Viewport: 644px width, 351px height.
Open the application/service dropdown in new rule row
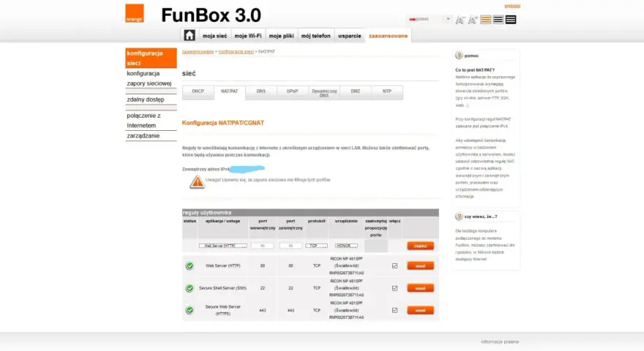(x=223, y=246)
